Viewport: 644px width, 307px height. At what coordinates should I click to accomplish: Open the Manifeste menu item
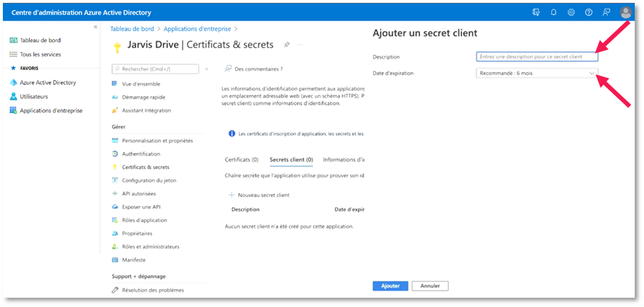click(134, 260)
